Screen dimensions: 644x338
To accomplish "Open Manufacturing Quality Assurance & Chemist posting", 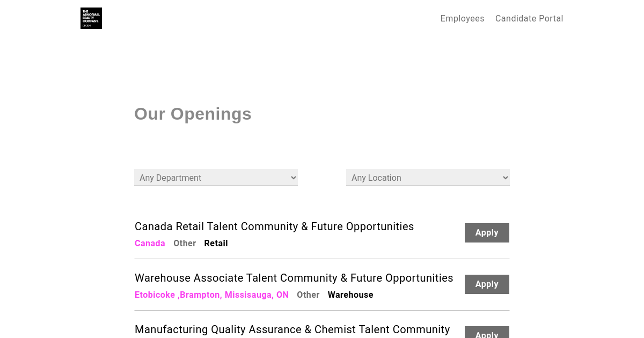I will coord(292,329).
